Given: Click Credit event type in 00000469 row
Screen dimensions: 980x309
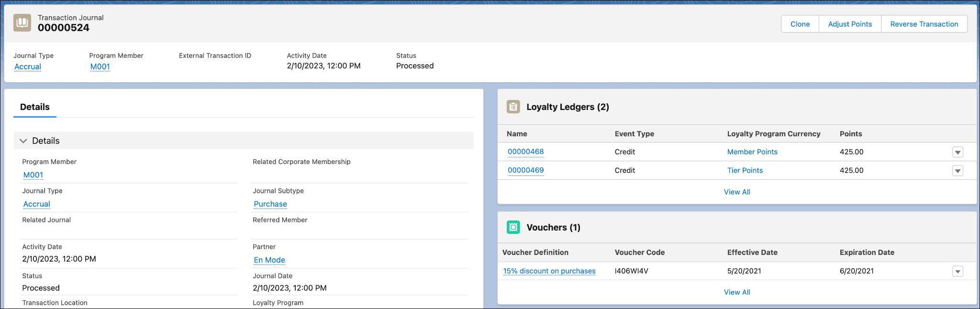Looking at the screenshot, I should [x=625, y=170].
